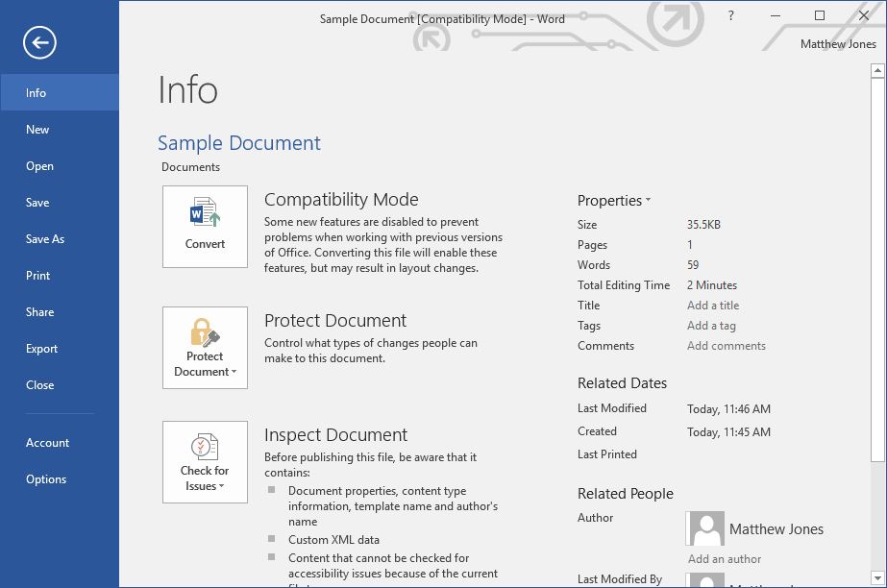The width and height of the screenshot is (887, 588).
Task: Click the Size value 35.5KB
Action: coord(703,225)
